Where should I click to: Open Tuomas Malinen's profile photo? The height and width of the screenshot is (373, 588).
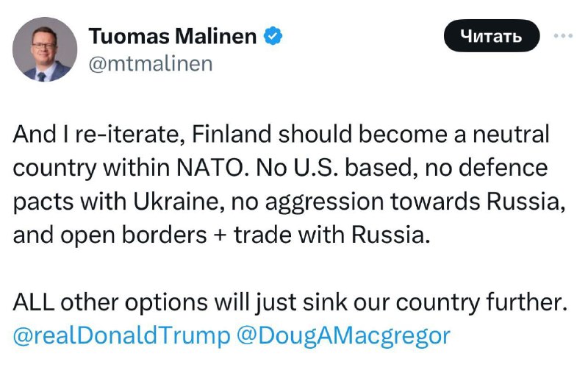coord(45,49)
